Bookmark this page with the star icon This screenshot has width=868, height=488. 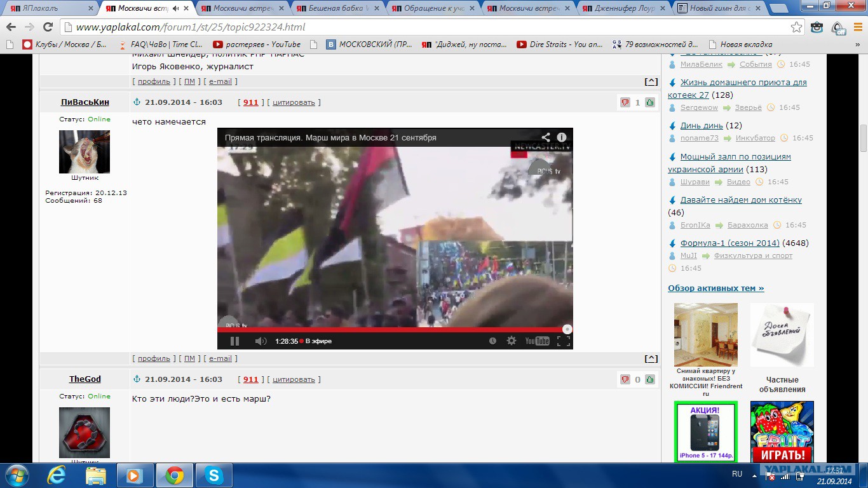pyautogui.click(x=796, y=27)
